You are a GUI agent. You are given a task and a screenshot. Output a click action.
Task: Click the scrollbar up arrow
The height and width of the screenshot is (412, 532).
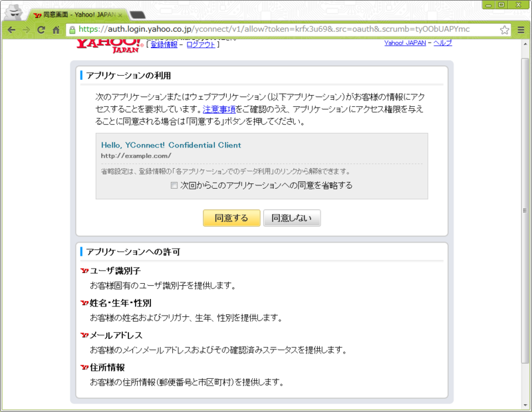525,44
